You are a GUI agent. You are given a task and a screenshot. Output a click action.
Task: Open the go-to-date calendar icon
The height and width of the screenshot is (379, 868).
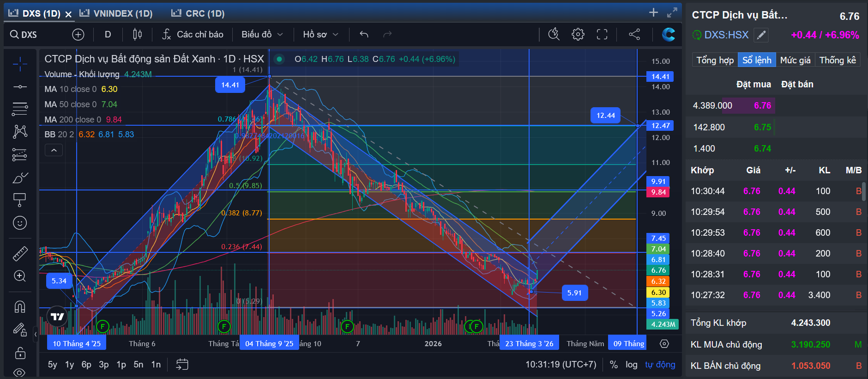tap(182, 365)
